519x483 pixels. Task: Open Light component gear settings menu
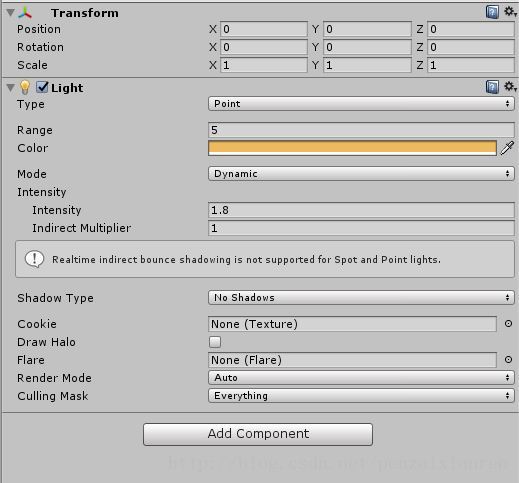click(510, 86)
